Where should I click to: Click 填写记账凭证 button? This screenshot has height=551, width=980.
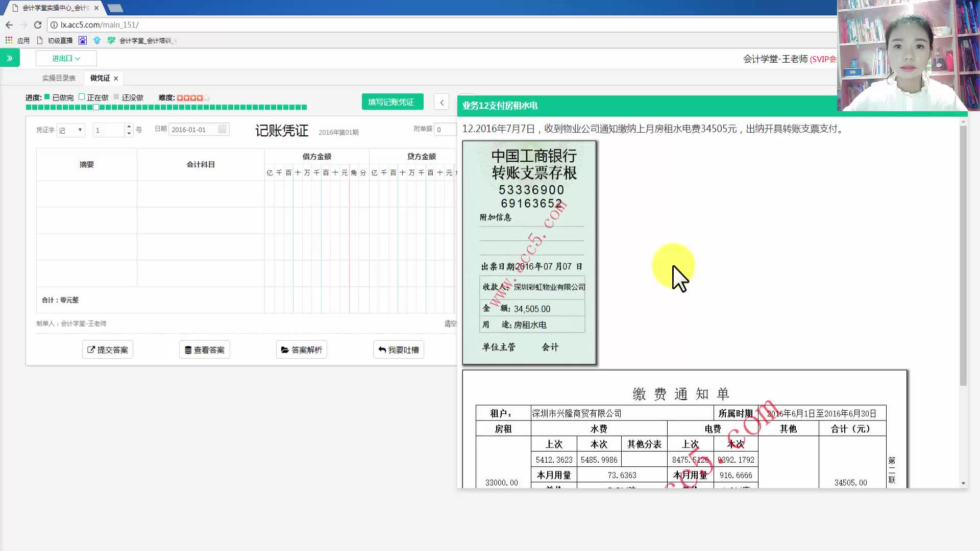pyautogui.click(x=392, y=102)
